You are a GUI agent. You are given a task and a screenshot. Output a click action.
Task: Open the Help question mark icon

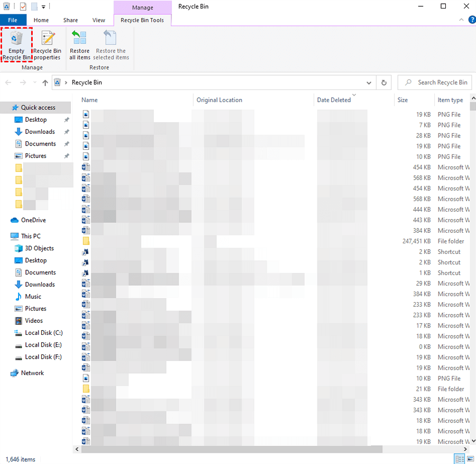pos(472,20)
